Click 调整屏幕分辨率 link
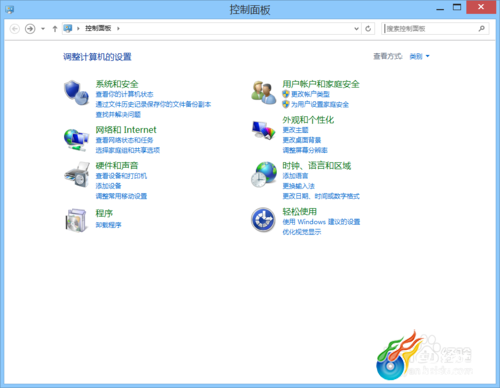 (x=305, y=150)
